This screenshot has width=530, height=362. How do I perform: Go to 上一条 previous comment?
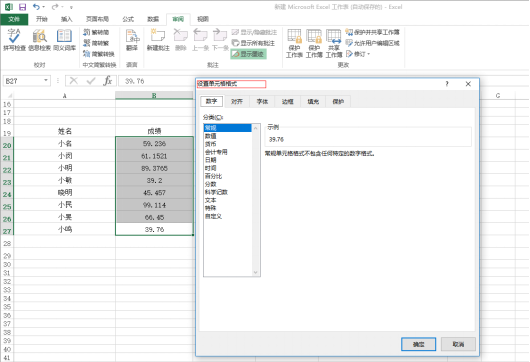pyautogui.click(x=200, y=40)
